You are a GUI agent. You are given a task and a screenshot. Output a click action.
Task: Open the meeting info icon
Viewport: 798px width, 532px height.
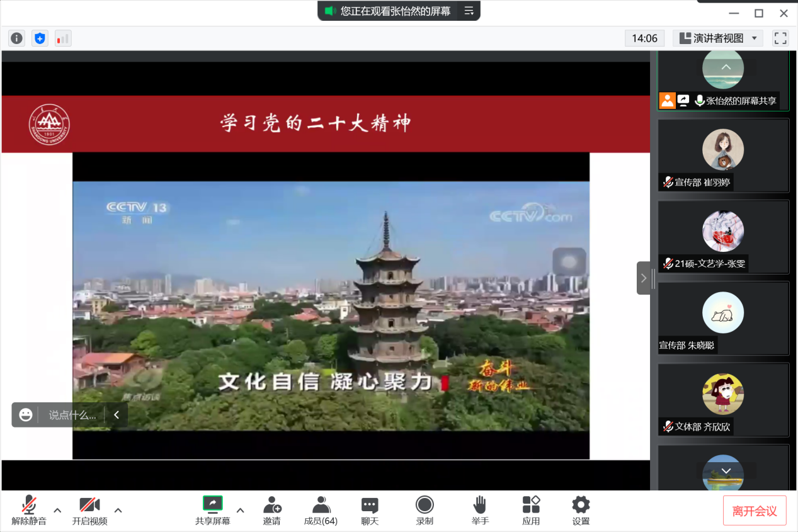click(x=16, y=38)
